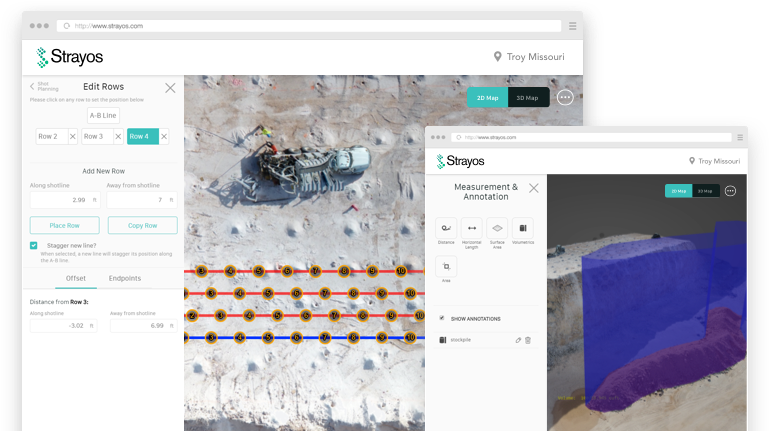Open more options menu on small map
The width and height of the screenshot is (770, 431).
click(x=730, y=190)
